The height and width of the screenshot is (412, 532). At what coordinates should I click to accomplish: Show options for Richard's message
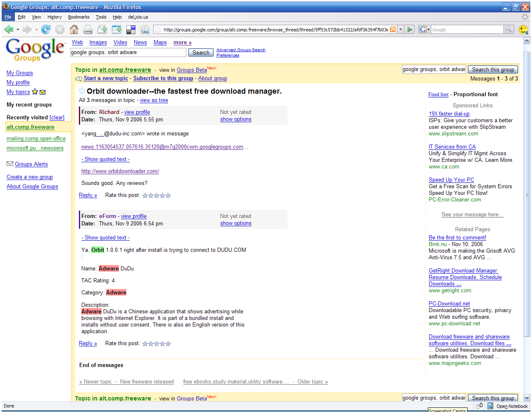235,119
